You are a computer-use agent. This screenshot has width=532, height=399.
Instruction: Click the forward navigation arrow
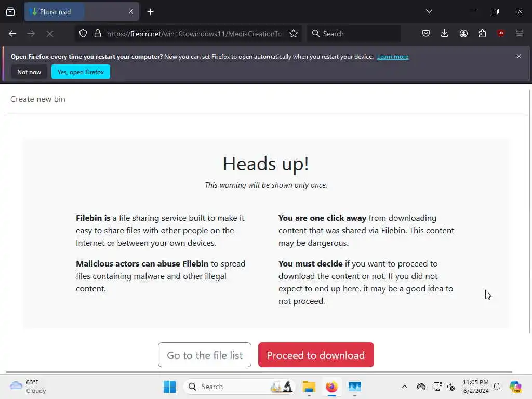click(x=31, y=34)
